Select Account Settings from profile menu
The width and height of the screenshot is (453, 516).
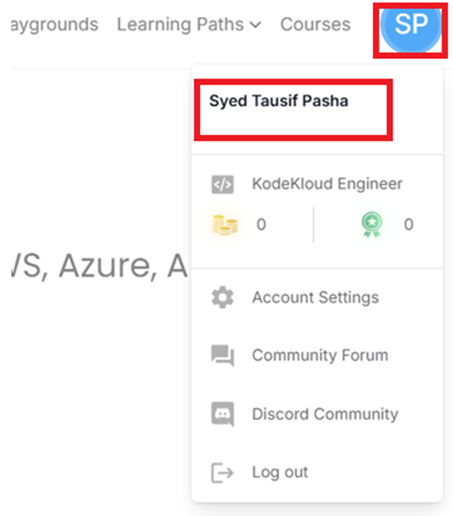coord(315,297)
